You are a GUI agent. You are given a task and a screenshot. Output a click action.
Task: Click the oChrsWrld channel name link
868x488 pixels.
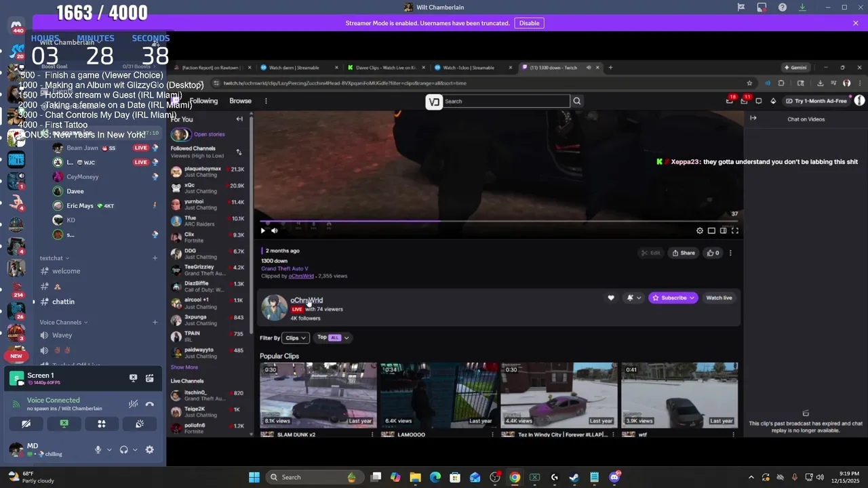point(307,300)
